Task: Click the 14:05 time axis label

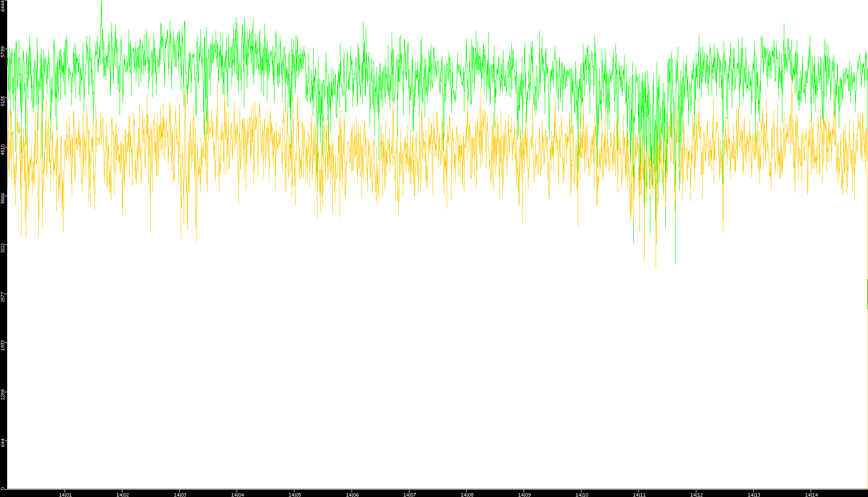Action: 295,495
